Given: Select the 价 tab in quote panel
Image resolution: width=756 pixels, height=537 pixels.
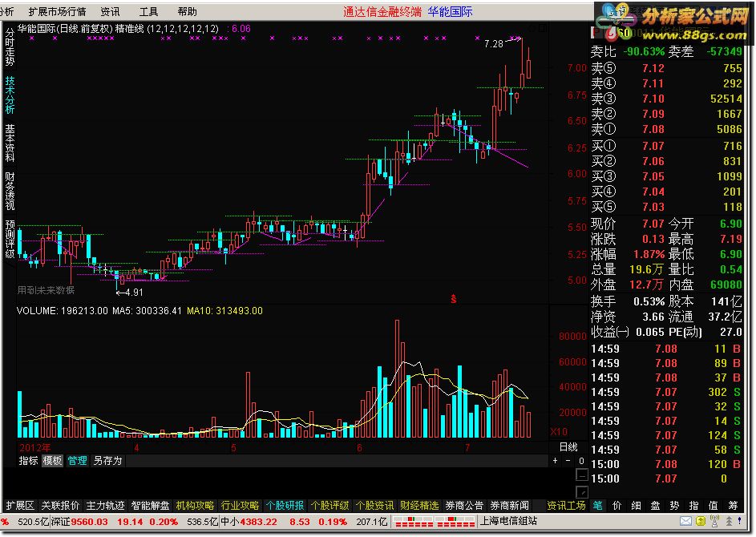Looking at the screenshot, I should pos(617,506).
